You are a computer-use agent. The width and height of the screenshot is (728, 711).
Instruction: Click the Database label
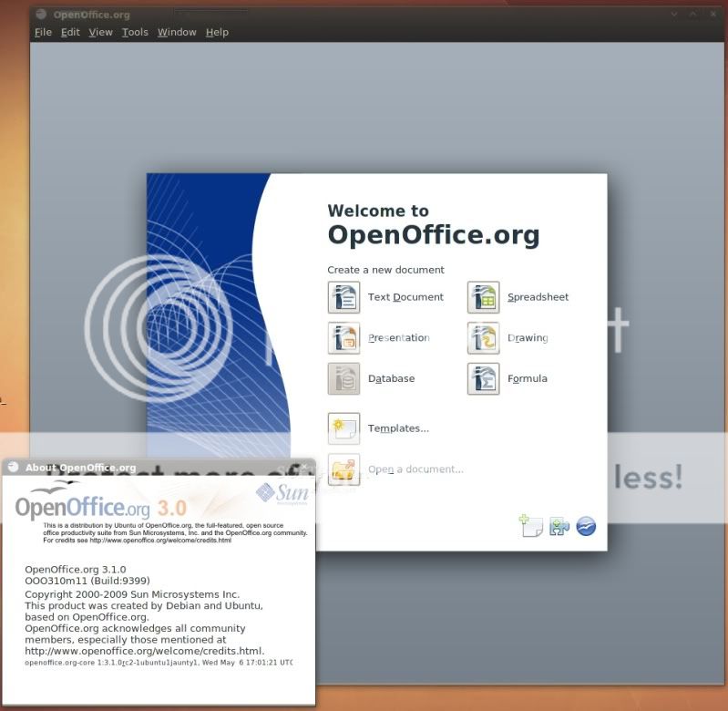tap(392, 378)
